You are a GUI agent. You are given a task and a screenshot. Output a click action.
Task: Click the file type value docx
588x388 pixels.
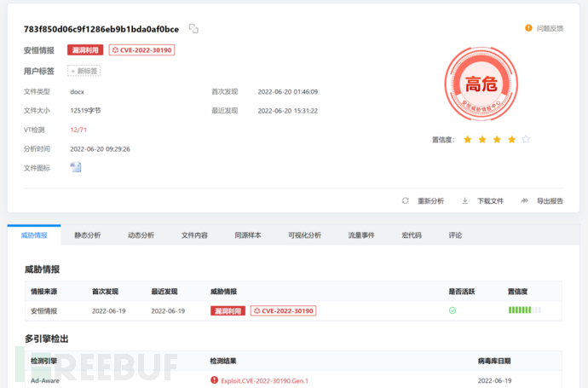click(x=78, y=91)
